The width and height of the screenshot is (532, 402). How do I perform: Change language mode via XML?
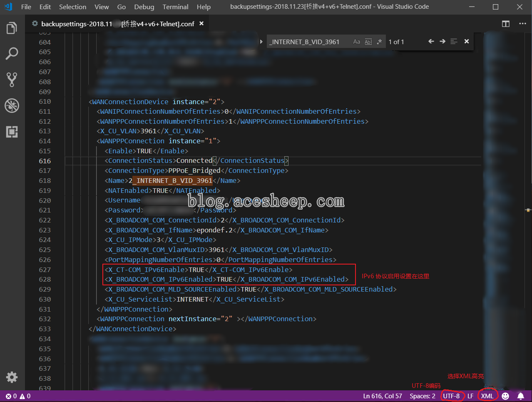(487, 396)
